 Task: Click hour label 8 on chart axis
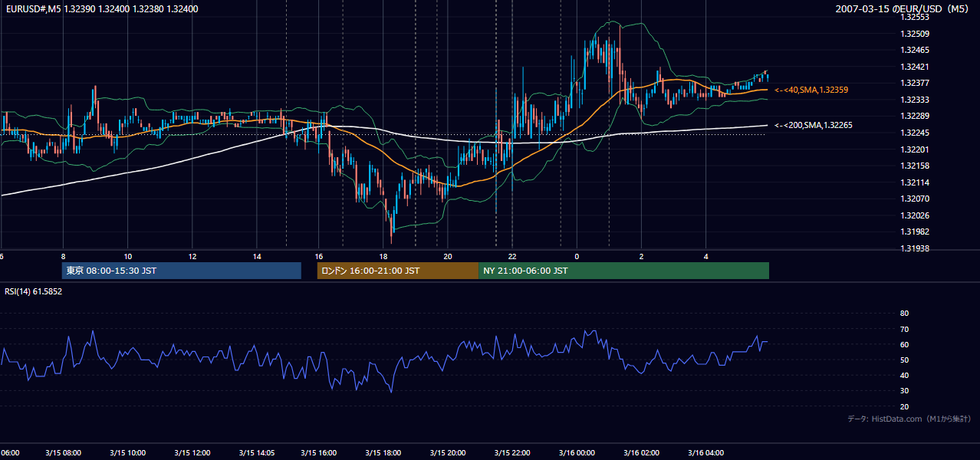click(63, 257)
